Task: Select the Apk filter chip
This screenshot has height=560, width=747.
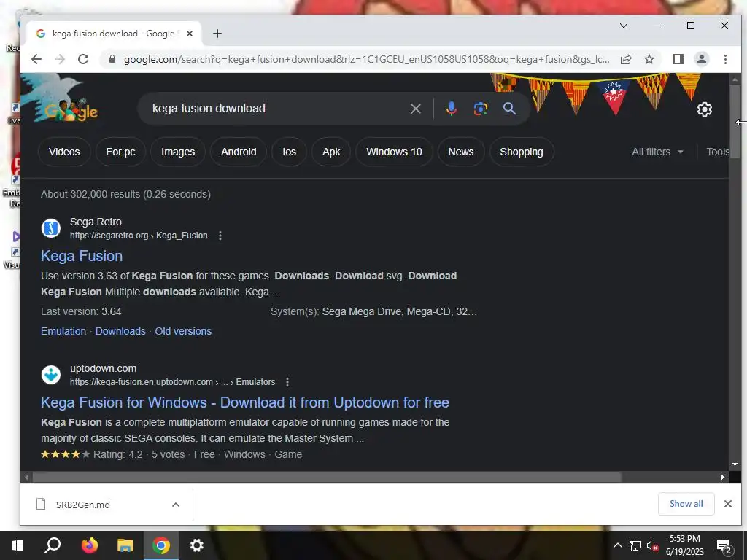Action: (x=331, y=152)
